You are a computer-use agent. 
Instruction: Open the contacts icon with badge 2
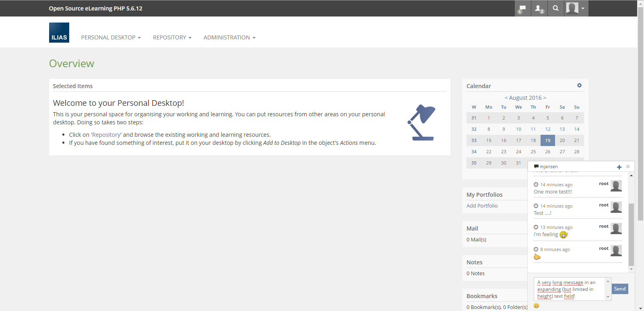(539, 8)
